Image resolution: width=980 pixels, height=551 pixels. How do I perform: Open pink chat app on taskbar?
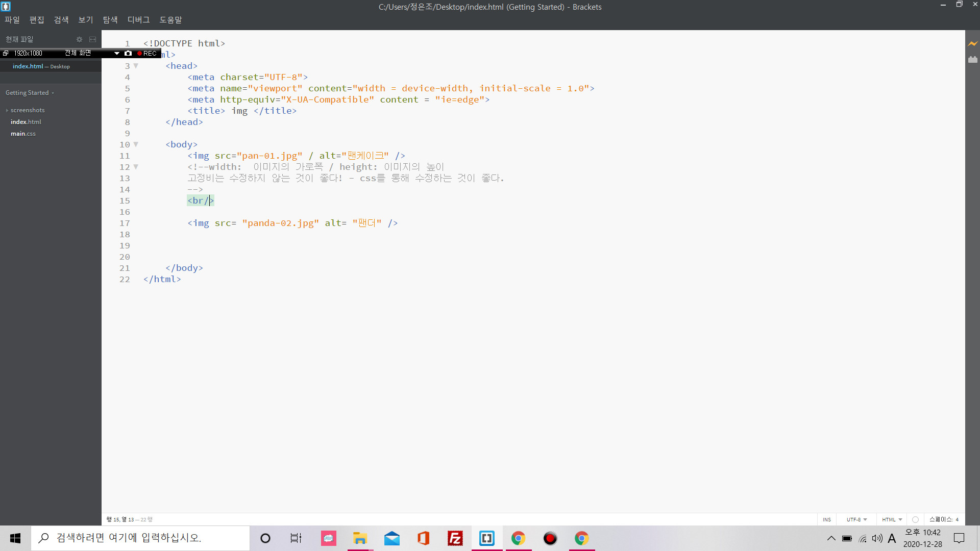coord(329,538)
